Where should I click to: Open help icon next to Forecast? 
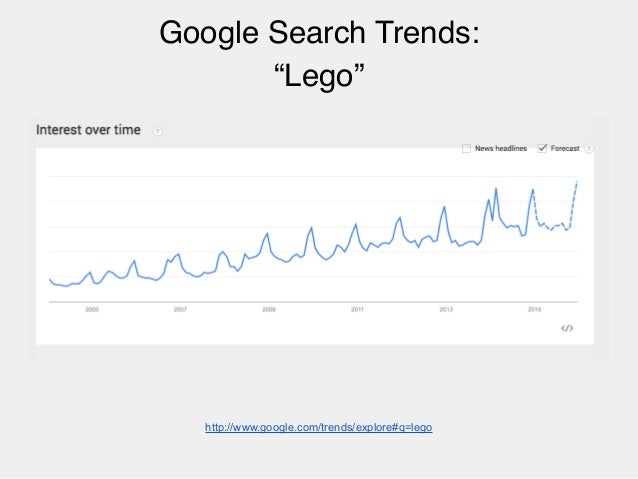(588, 149)
